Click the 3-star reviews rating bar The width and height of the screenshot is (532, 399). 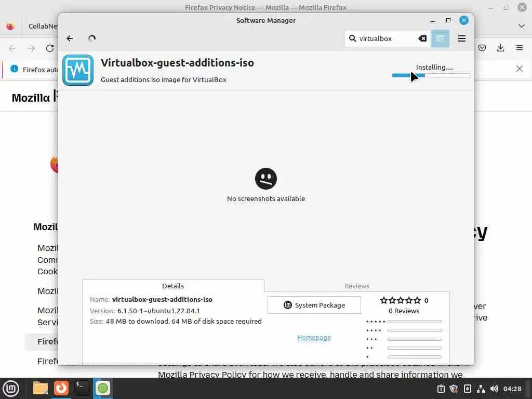(415, 339)
